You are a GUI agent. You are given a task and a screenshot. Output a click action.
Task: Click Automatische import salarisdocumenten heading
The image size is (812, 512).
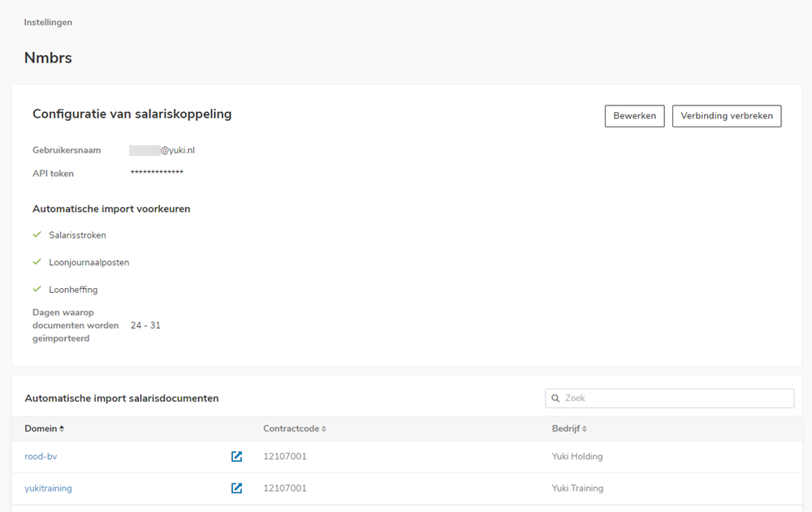[122, 398]
